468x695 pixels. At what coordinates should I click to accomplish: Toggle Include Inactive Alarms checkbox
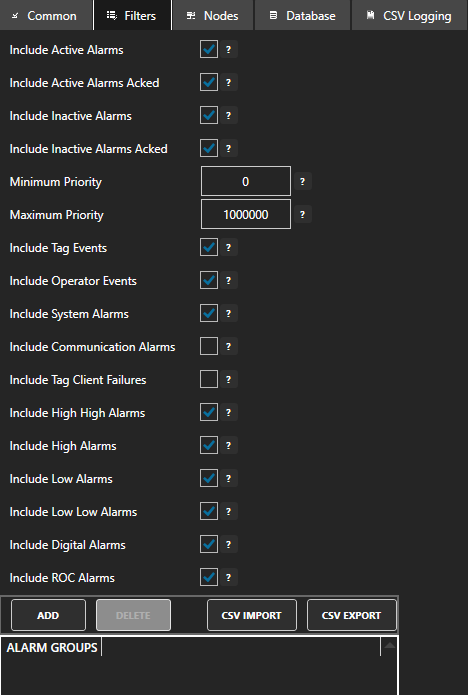click(209, 115)
